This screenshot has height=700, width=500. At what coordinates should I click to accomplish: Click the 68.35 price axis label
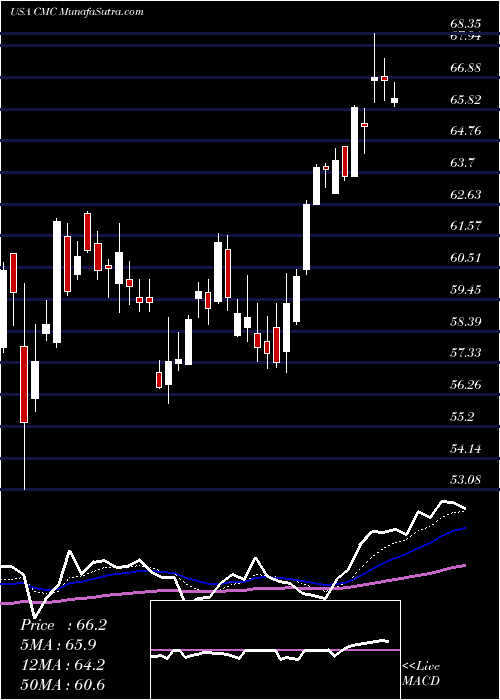pos(466,23)
